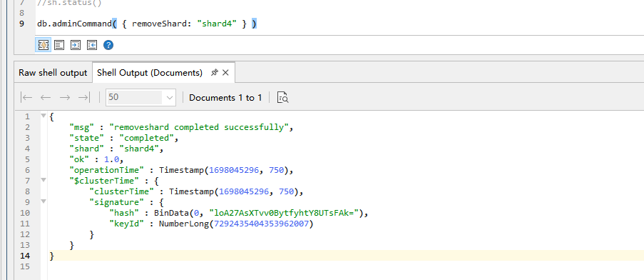
Task: Click "shard4" value in the output document
Action: coord(139,149)
